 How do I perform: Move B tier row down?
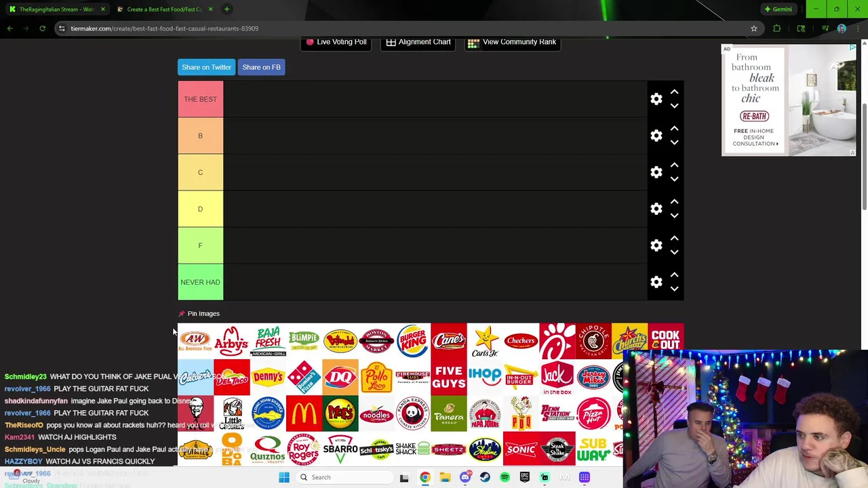674,142
